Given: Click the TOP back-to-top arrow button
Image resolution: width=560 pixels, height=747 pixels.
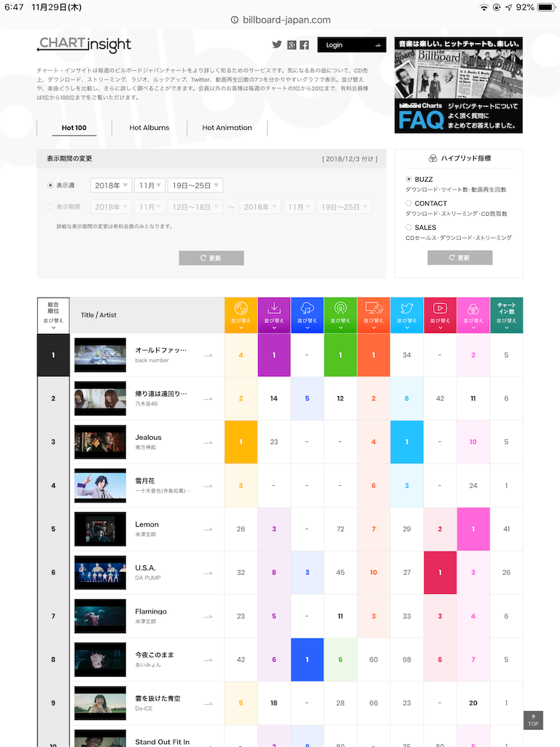Looking at the screenshot, I should [533, 720].
